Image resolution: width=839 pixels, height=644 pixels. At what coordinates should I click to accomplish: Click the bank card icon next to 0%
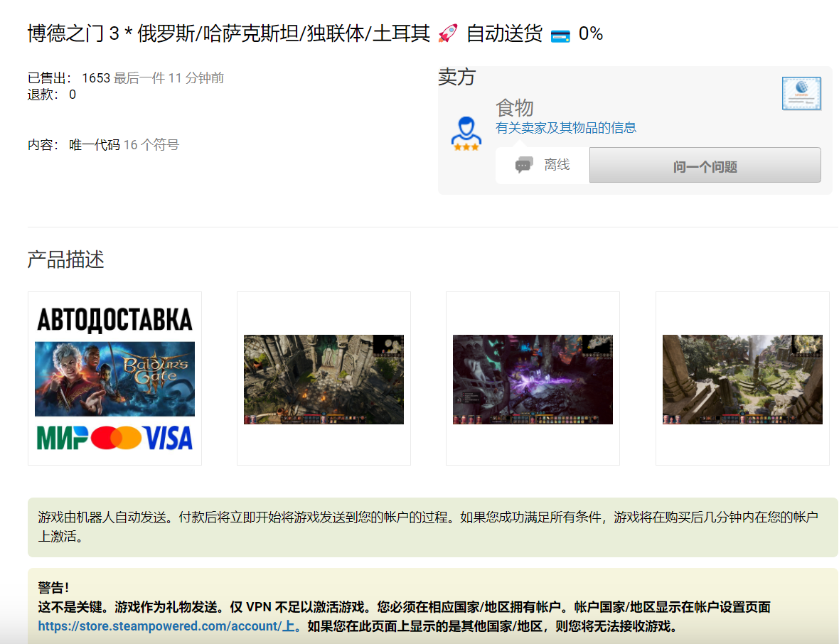point(560,34)
